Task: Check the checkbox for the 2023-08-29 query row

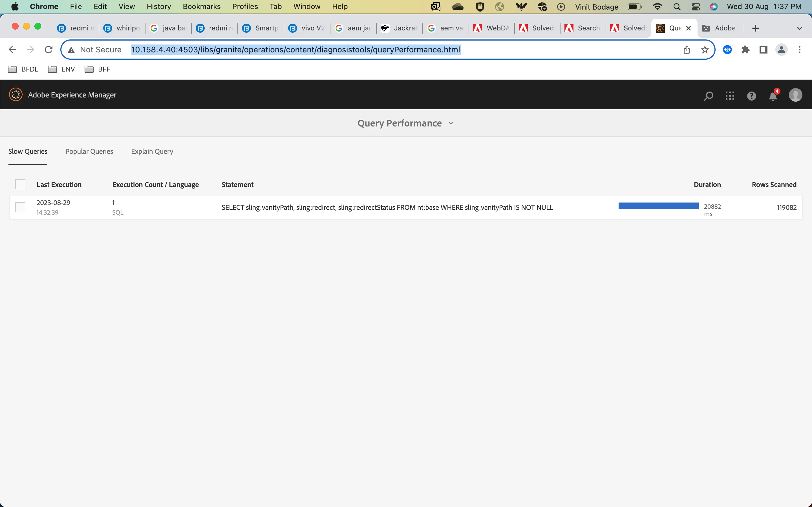Action: tap(21, 207)
